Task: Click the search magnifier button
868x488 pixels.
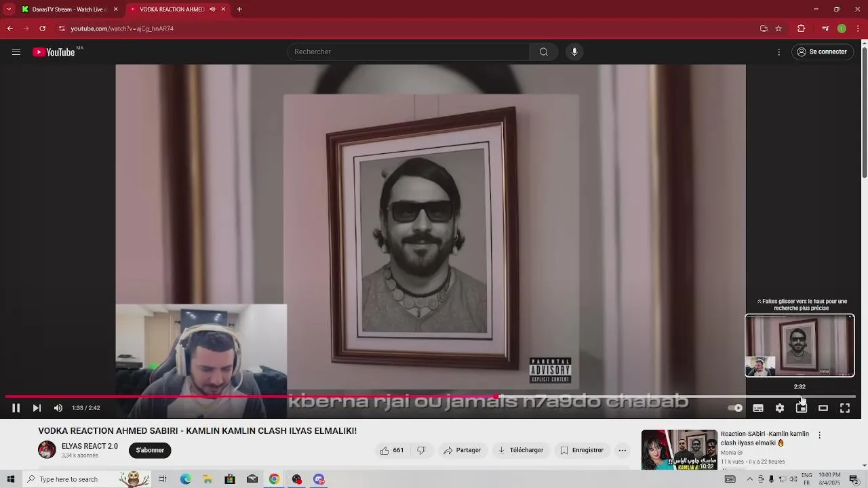Action: 544,52
